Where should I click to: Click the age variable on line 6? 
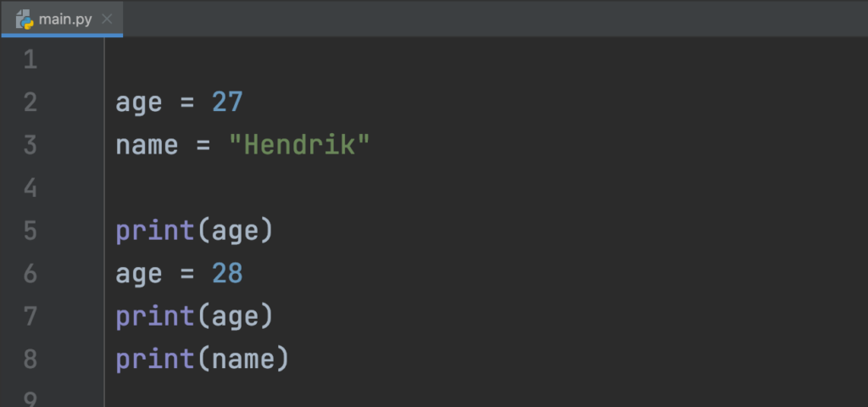pyautogui.click(x=138, y=273)
